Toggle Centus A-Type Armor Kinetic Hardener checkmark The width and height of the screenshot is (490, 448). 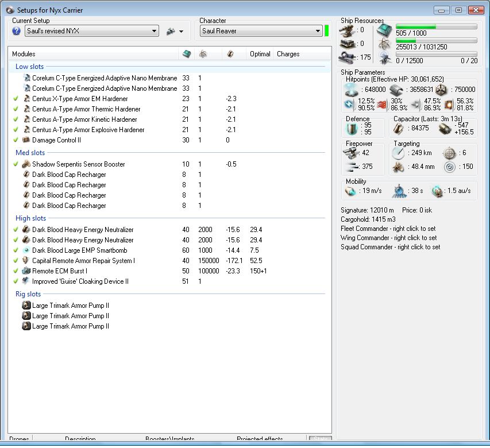point(16,119)
